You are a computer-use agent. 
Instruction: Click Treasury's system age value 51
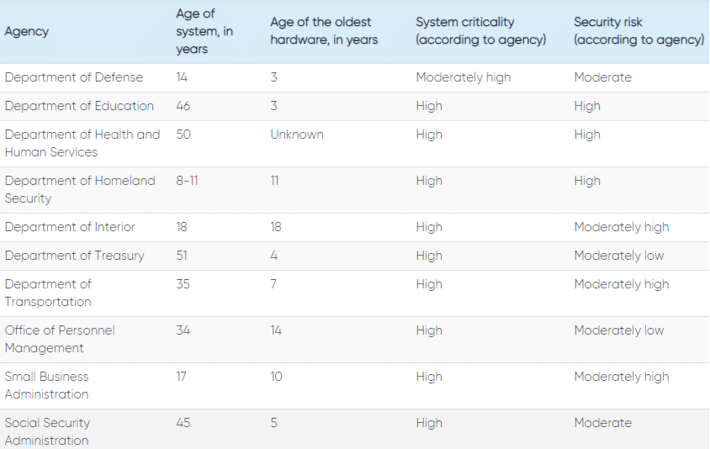[182, 256]
